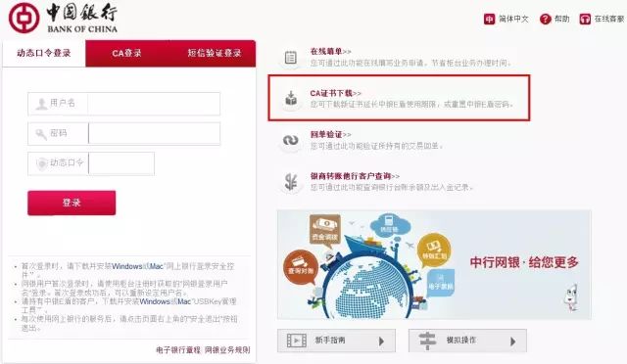Viewport: 627px width, 364px height.
Task: Click the Mac link in first login tip
Action: 156,266
